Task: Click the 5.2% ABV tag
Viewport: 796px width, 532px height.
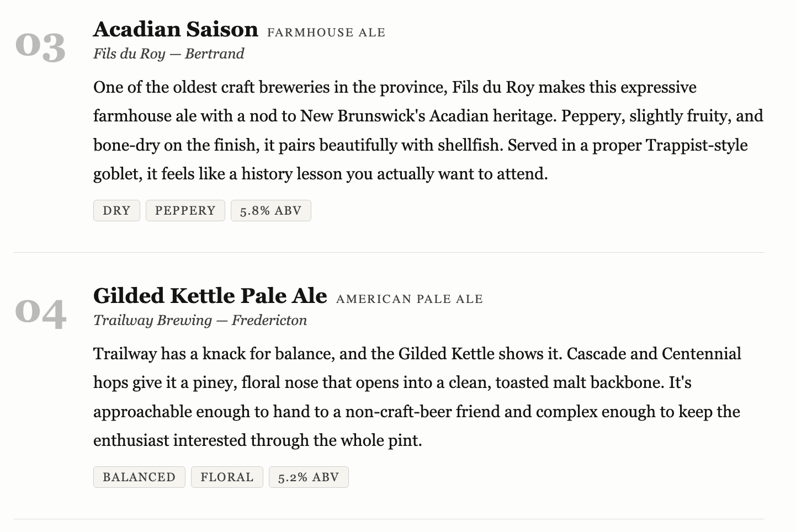Action: click(308, 477)
